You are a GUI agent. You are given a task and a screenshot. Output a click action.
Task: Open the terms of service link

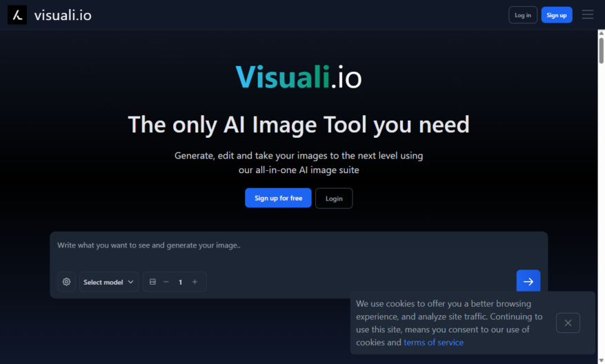[433, 343]
